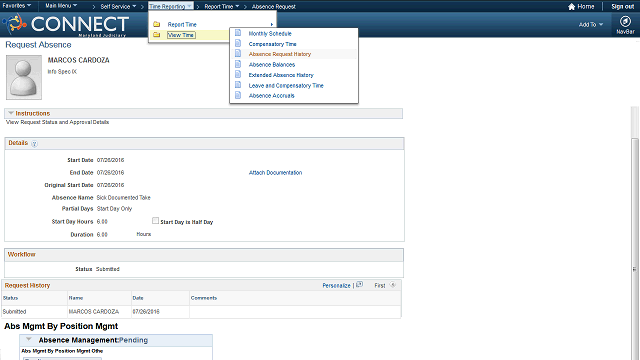Screen dimensions: 640x360
Task: Open the Favorites dropdown
Action: (17, 6)
